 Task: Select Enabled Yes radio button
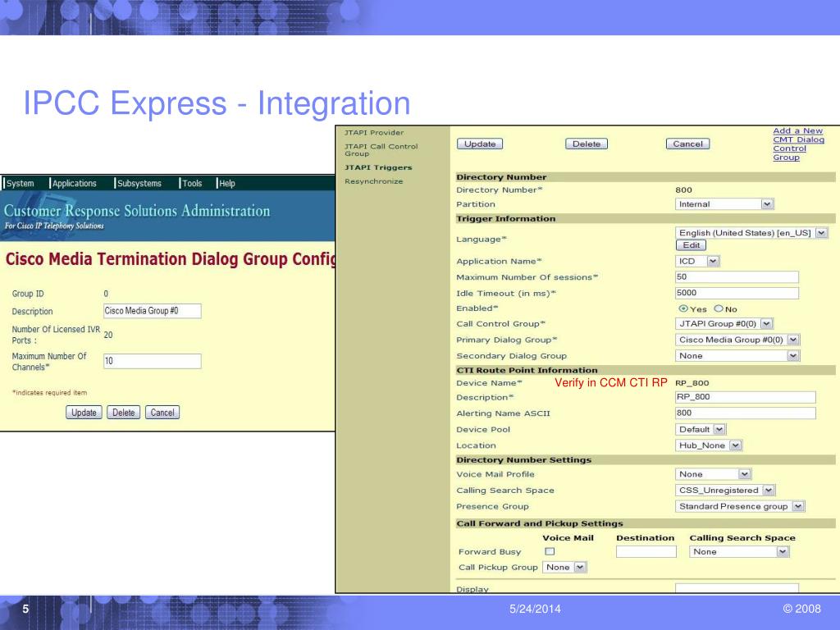683,308
